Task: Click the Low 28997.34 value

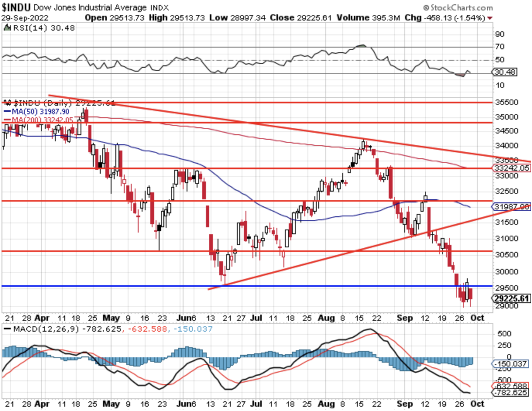Action: (x=237, y=18)
